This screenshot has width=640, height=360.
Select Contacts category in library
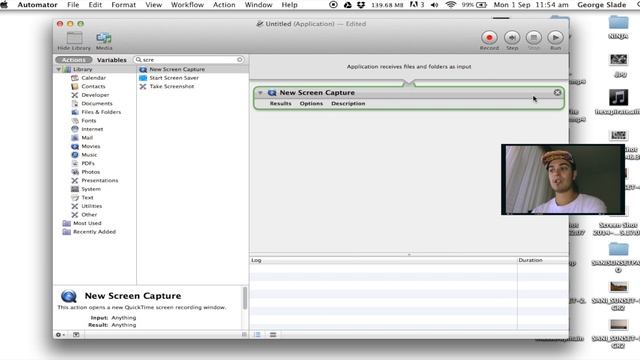point(93,86)
